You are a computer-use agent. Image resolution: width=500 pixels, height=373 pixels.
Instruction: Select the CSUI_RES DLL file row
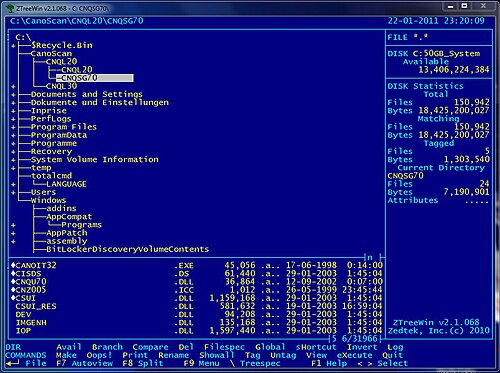pyautogui.click(x=195, y=306)
